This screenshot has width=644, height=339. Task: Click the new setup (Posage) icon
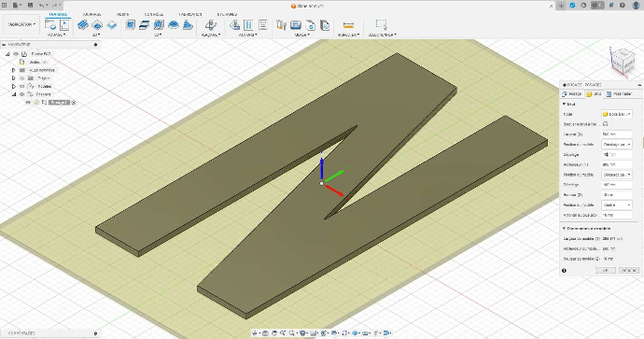(50, 25)
